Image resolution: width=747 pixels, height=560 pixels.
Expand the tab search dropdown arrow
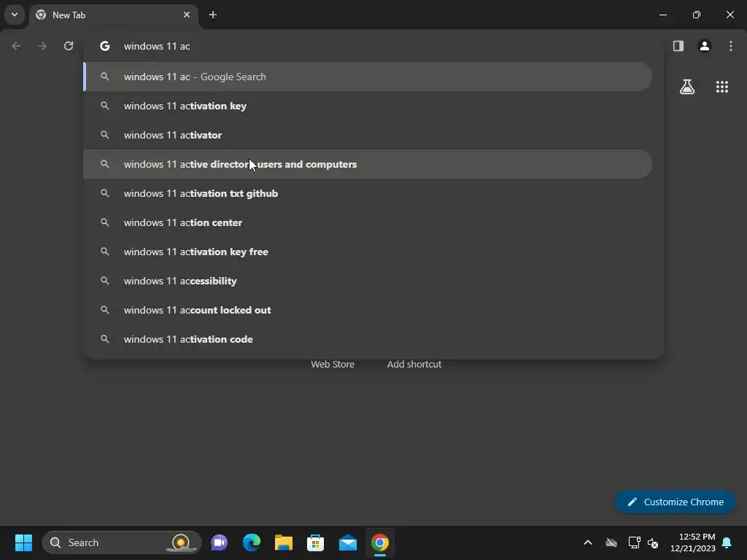pyautogui.click(x=15, y=15)
